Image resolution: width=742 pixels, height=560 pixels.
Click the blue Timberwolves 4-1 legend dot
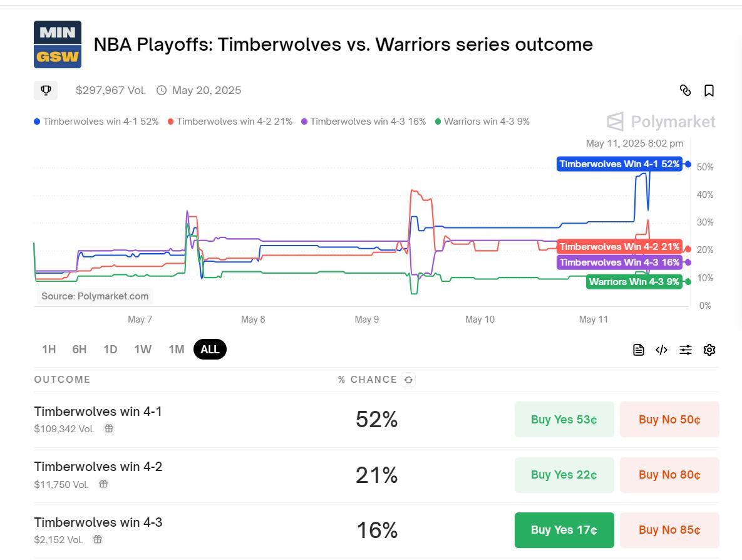coord(37,122)
